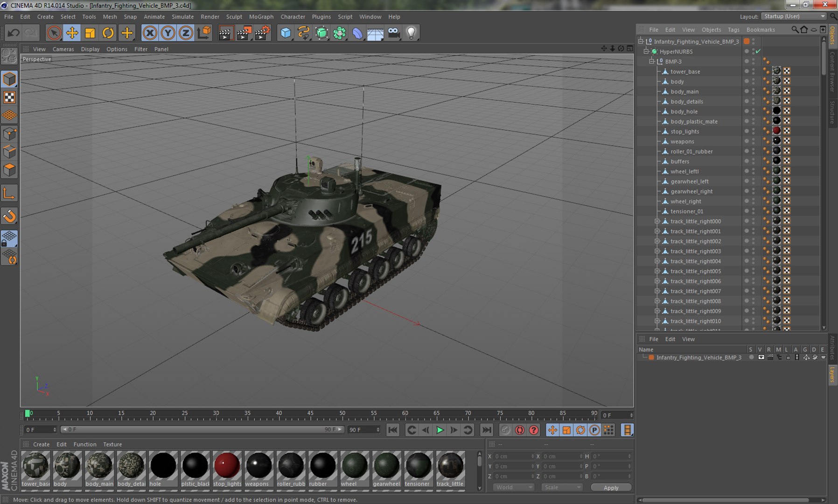Toggle the X axis lock
The width and height of the screenshot is (838, 504).
click(x=150, y=33)
